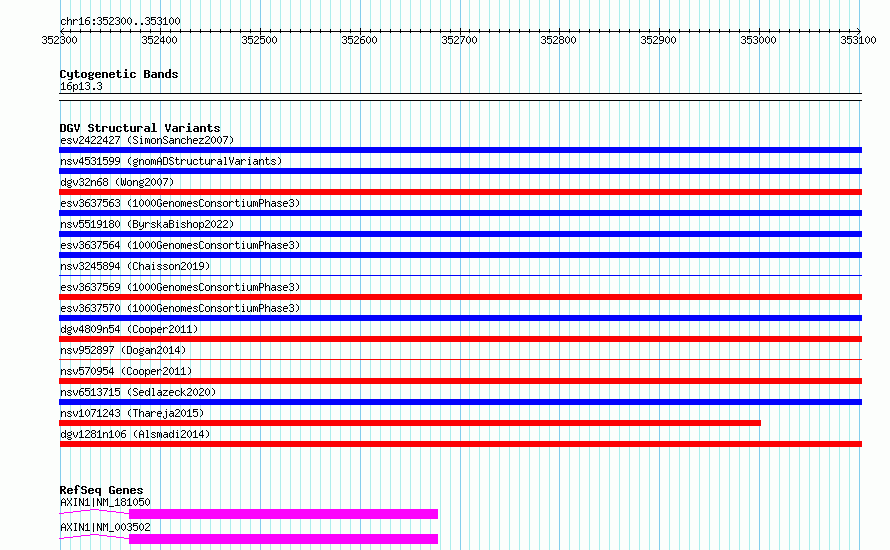Select the magenta exon bar of AXIN1|NM_003502

[283, 539]
